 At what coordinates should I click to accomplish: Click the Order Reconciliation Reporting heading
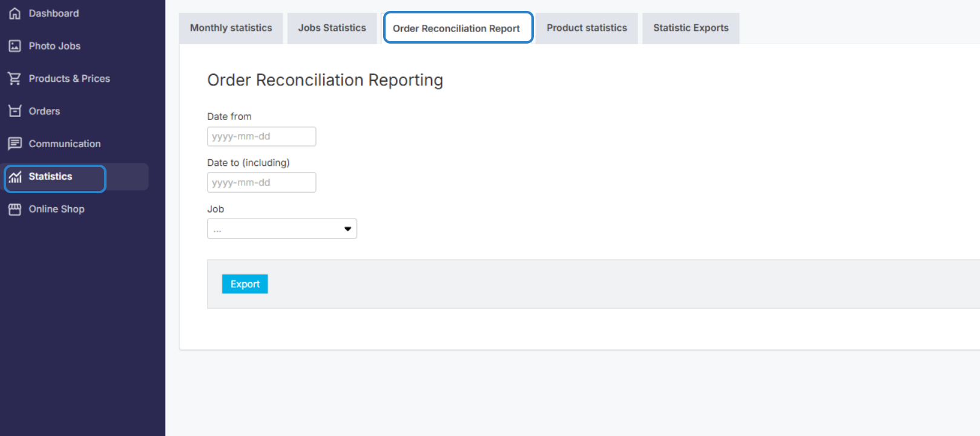click(x=325, y=80)
